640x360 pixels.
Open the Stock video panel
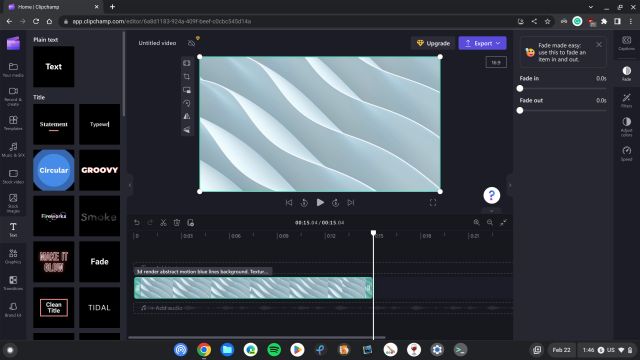click(x=13, y=176)
